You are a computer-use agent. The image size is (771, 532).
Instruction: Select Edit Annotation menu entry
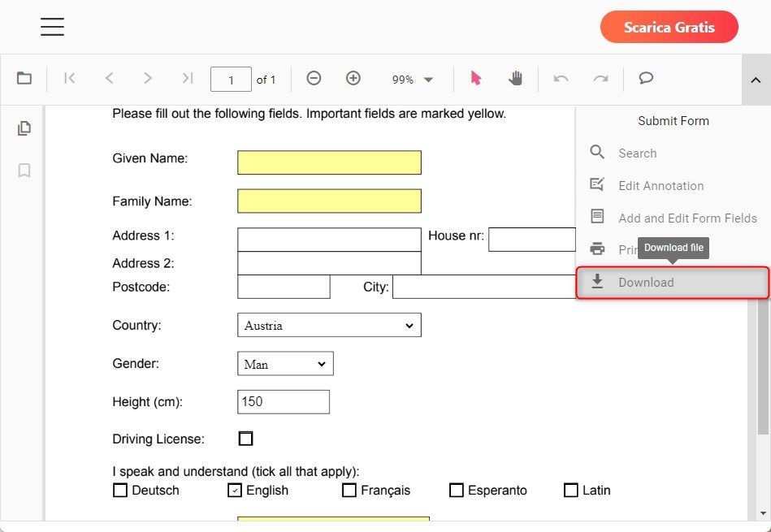coord(661,185)
